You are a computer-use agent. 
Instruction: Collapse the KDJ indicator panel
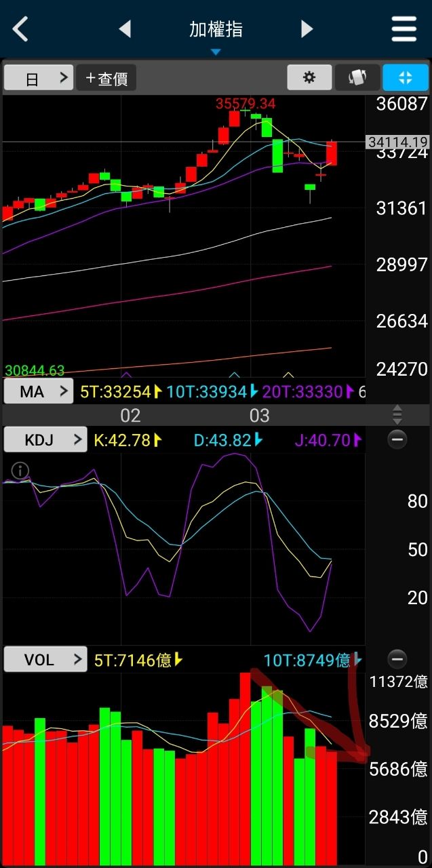(x=397, y=440)
